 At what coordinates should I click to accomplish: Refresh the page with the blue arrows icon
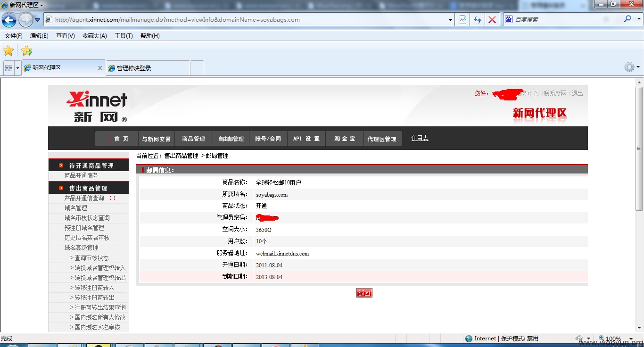pos(478,20)
